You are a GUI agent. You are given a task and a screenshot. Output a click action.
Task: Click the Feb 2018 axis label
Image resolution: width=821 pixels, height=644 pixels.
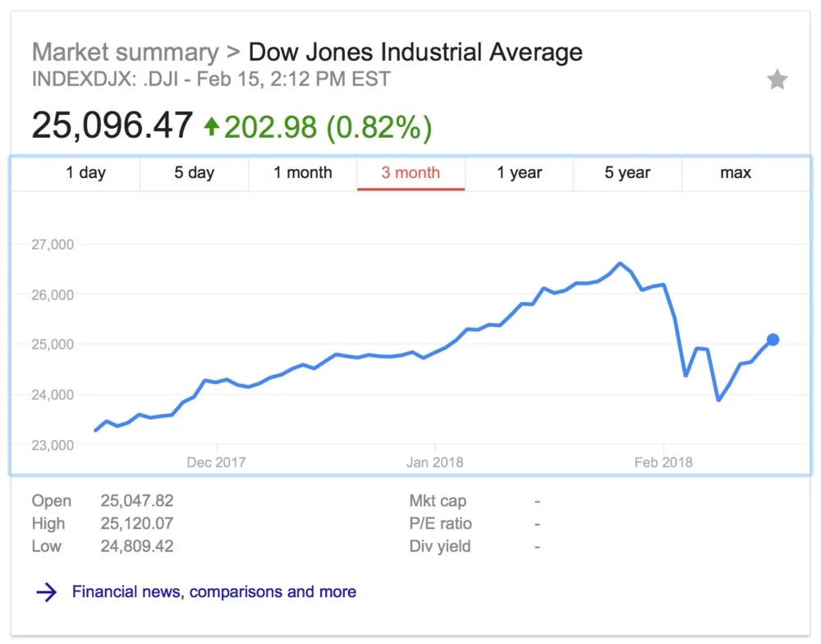[663, 463]
